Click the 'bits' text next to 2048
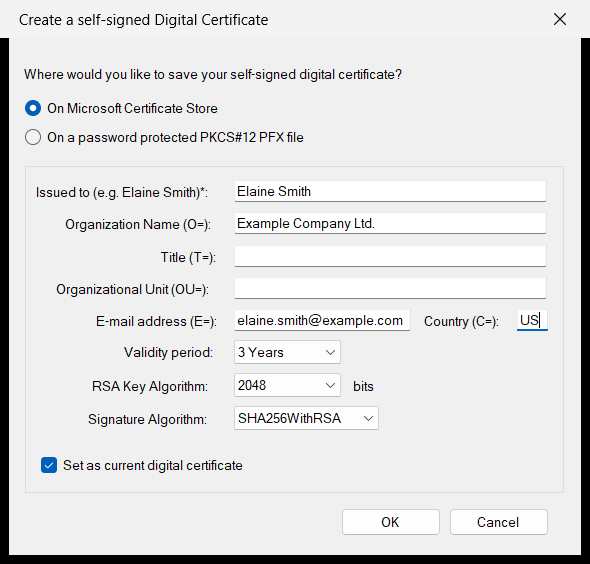 363,386
